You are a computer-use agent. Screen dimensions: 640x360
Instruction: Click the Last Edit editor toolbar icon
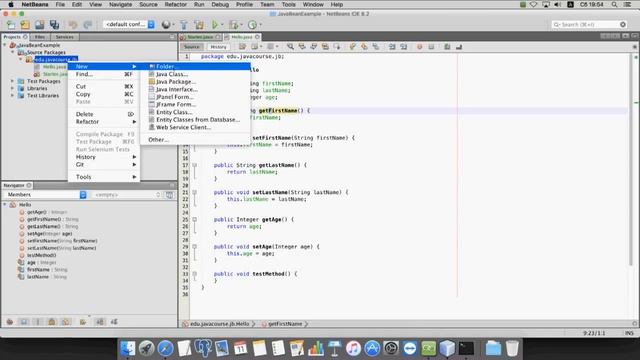click(242, 47)
